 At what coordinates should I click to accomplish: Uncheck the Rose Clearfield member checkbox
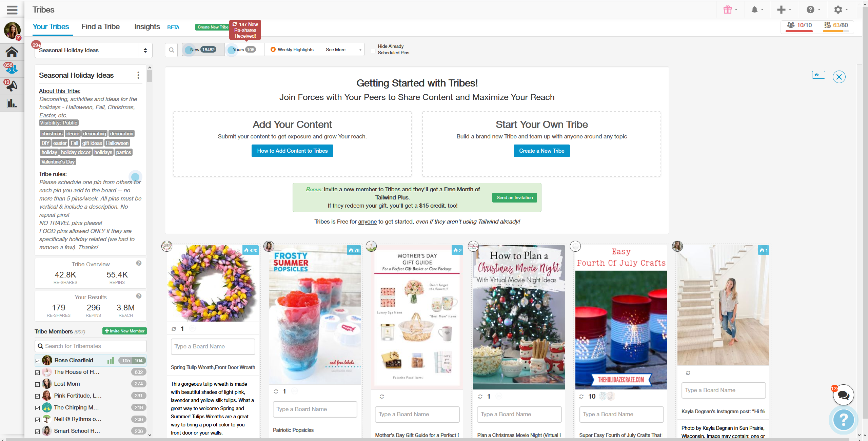point(38,361)
